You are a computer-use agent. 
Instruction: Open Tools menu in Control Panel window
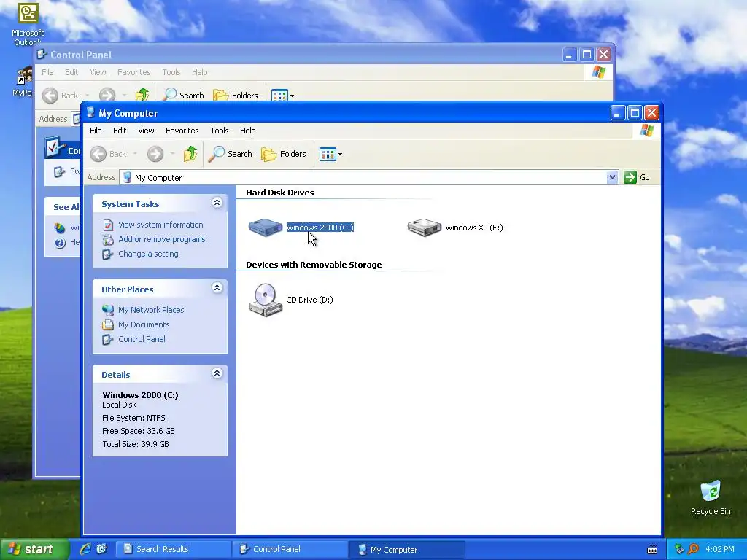(171, 72)
